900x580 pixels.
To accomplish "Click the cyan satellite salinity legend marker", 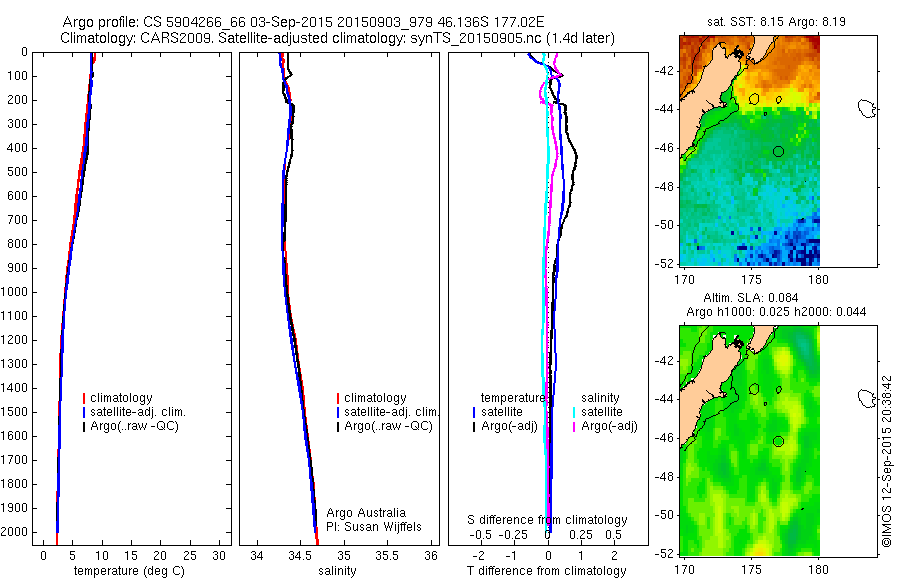I will click(575, 412).
